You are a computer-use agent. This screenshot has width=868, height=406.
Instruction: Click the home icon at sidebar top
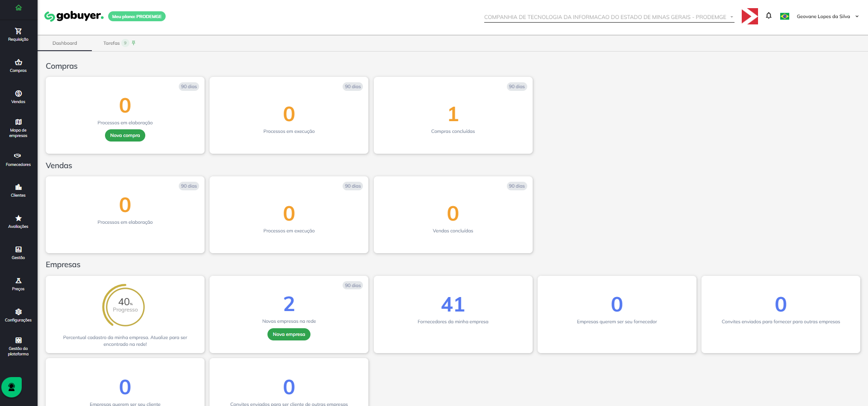tap(19, 8)
